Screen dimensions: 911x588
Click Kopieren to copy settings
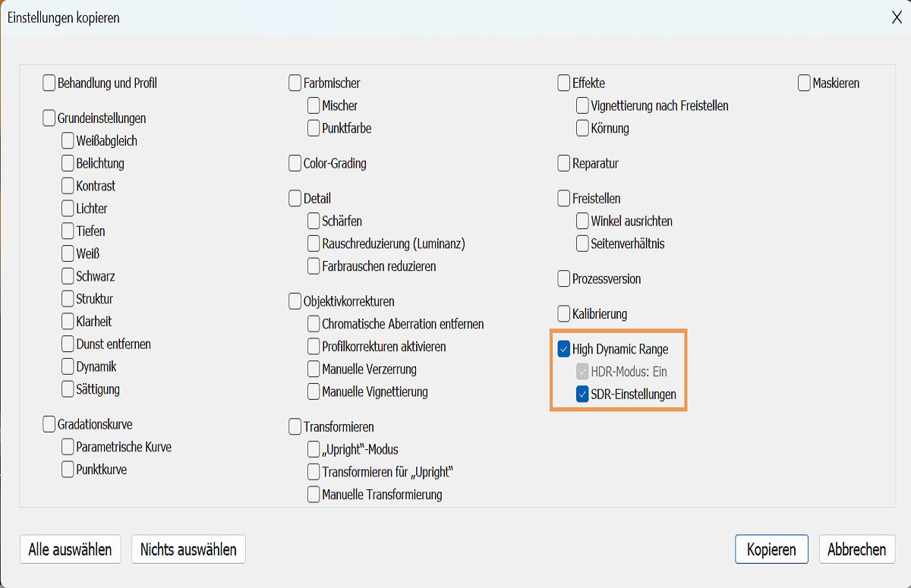click(771, 549)
